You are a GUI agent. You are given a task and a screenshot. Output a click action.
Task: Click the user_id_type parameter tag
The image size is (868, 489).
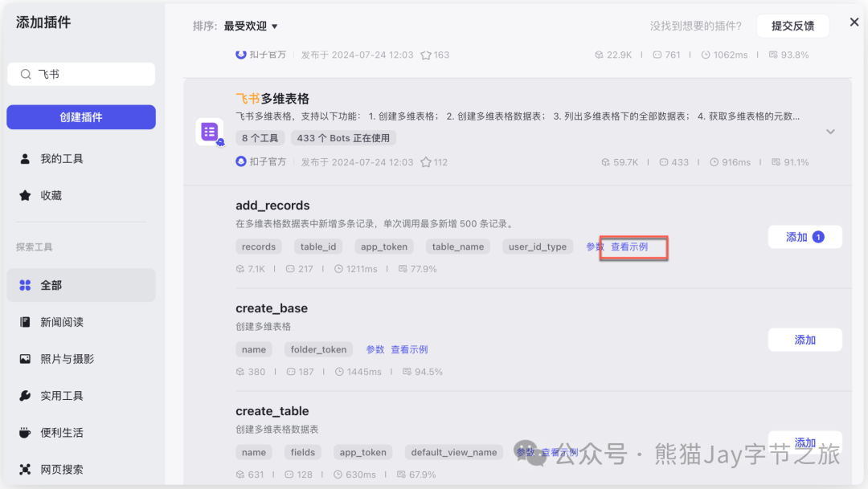538,247
